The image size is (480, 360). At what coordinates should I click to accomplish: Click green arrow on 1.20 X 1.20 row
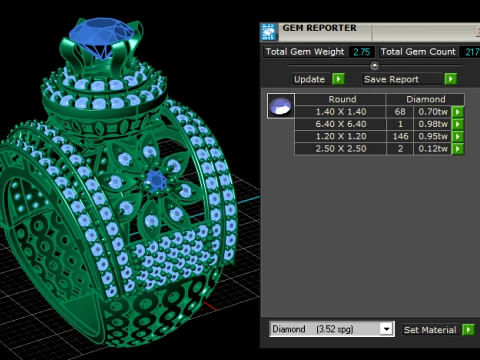click(x=458, y=136)
